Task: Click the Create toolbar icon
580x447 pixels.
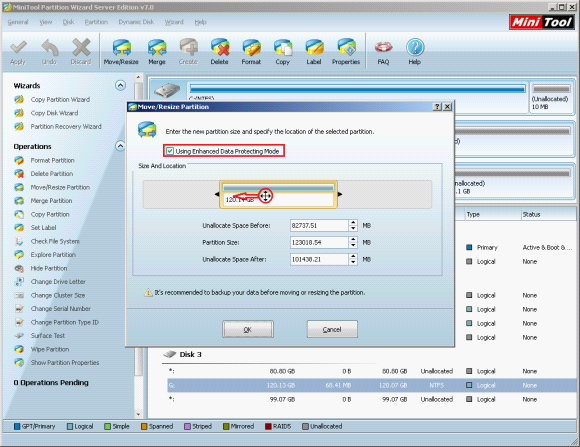Action: [188, 52]
